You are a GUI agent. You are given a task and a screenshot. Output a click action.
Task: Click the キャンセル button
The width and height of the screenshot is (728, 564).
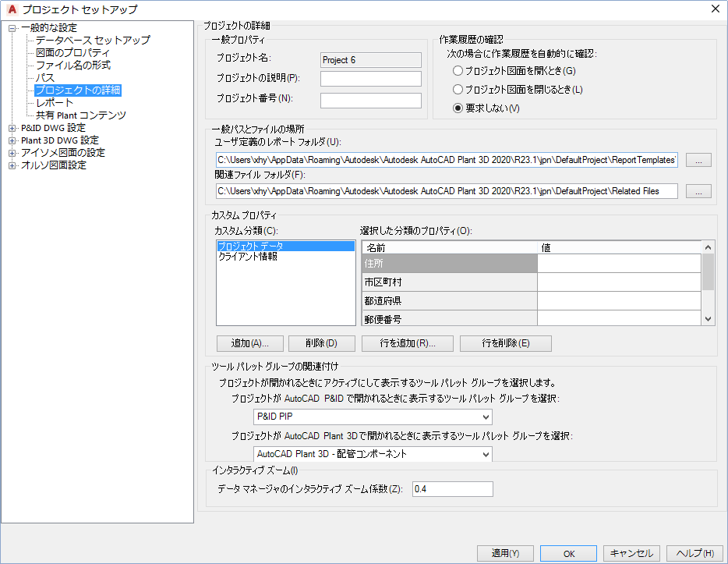point(631,553)
